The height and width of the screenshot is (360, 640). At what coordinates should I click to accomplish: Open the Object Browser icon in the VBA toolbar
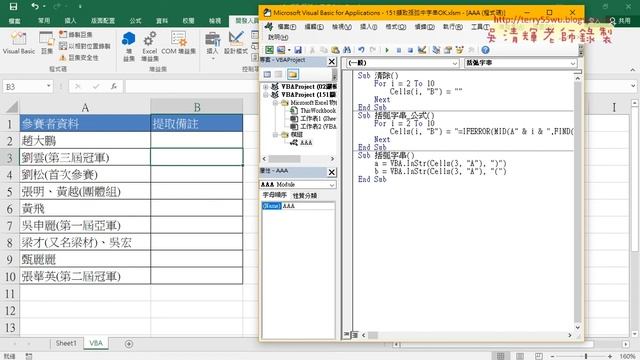tap(460, 50)
